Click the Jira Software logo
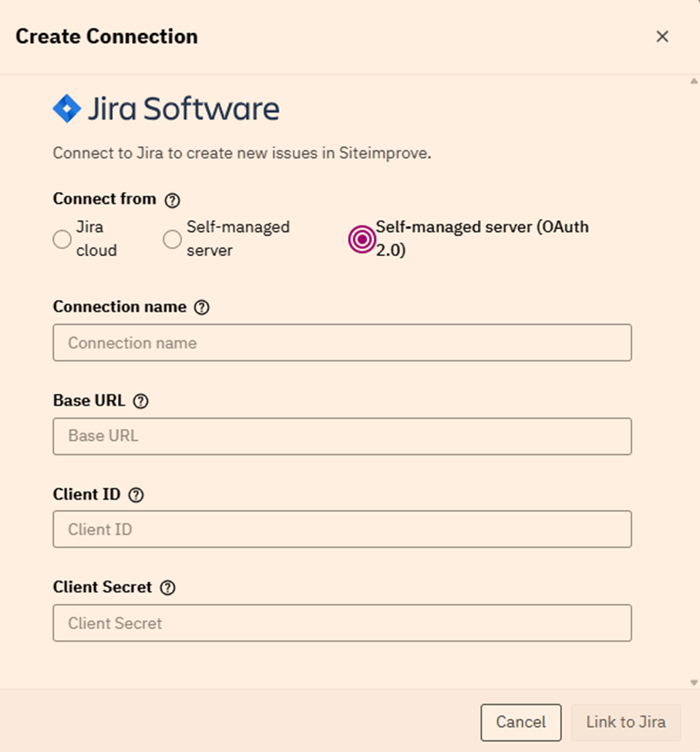The image size is (700, 752). point(166,109)
